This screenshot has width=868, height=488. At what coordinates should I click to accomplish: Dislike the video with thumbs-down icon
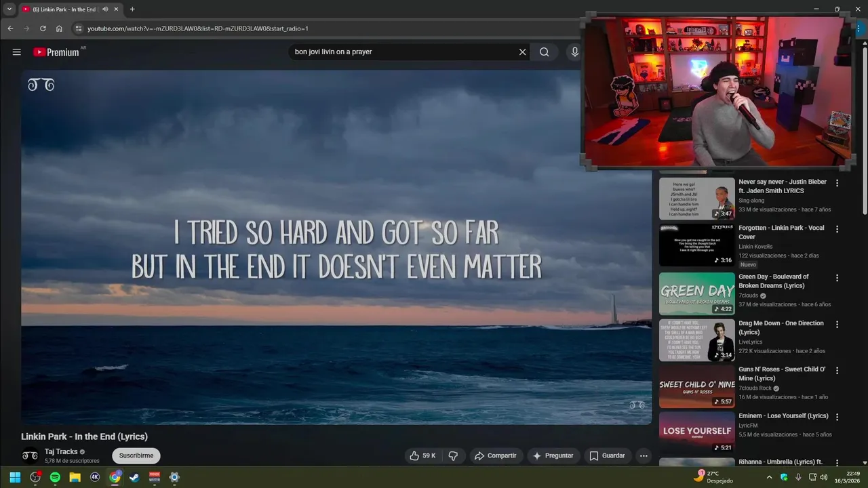(453, 455)
